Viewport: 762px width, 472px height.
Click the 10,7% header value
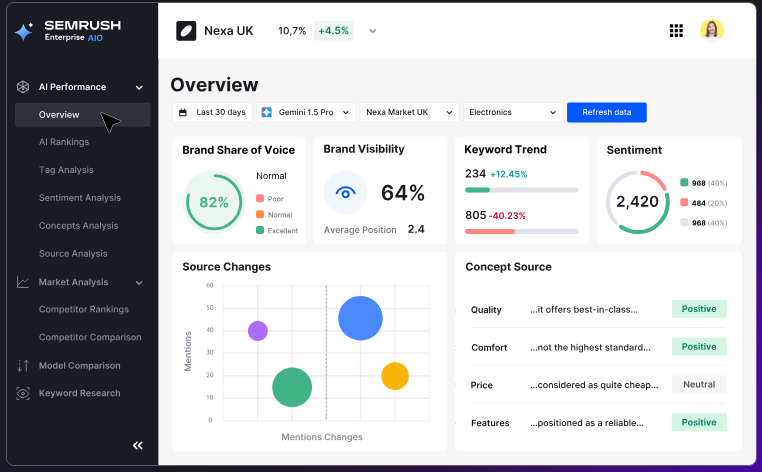pos(292,31)
